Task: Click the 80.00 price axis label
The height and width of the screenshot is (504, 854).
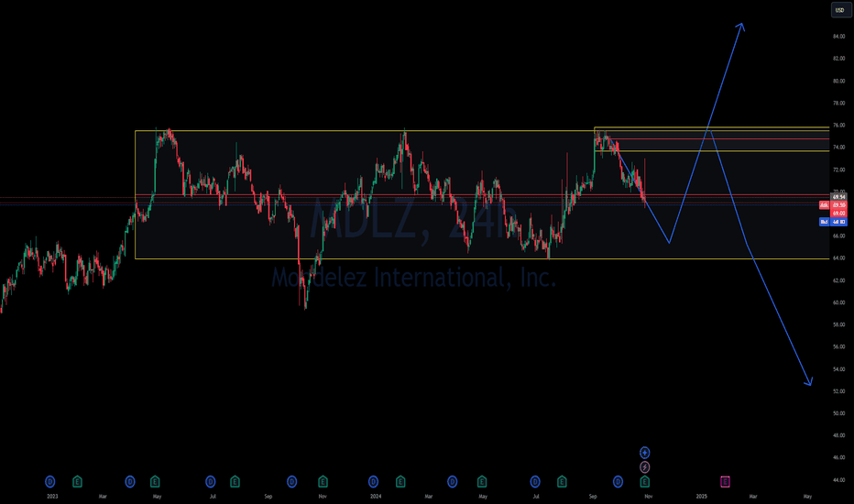Action: tap(838, 81)
